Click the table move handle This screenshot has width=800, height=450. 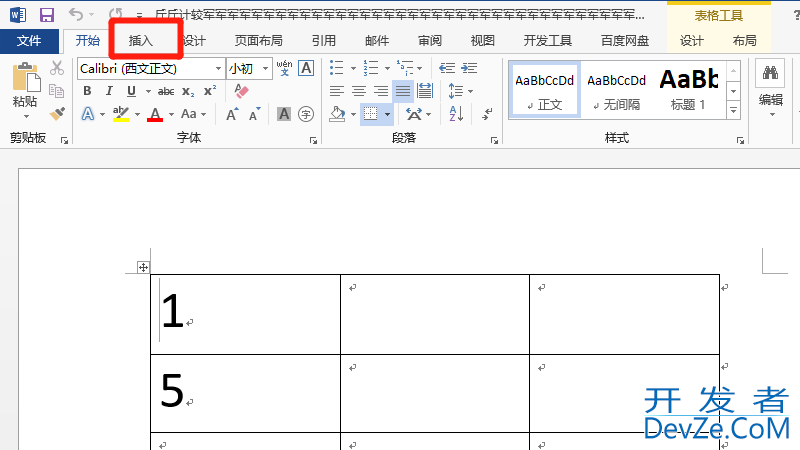point(143,267)
